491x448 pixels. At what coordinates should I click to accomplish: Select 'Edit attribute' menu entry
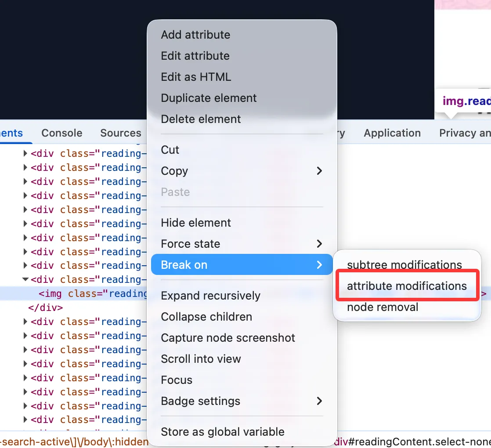[x=195, y=56]
